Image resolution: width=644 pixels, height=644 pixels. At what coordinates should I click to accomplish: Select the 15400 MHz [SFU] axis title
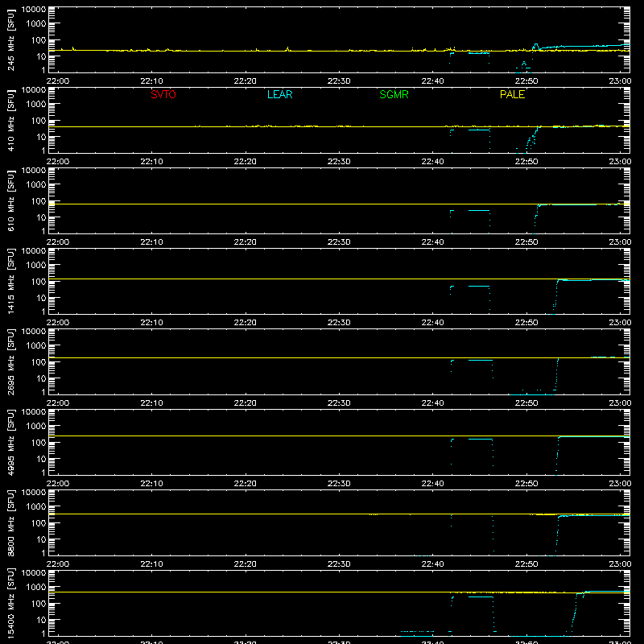[10, 603]
